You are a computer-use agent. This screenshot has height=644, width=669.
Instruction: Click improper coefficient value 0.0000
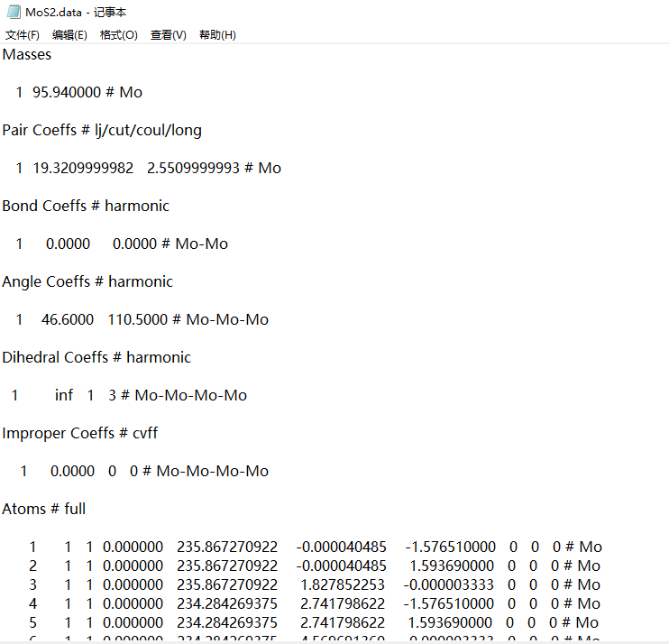point(72,471)
